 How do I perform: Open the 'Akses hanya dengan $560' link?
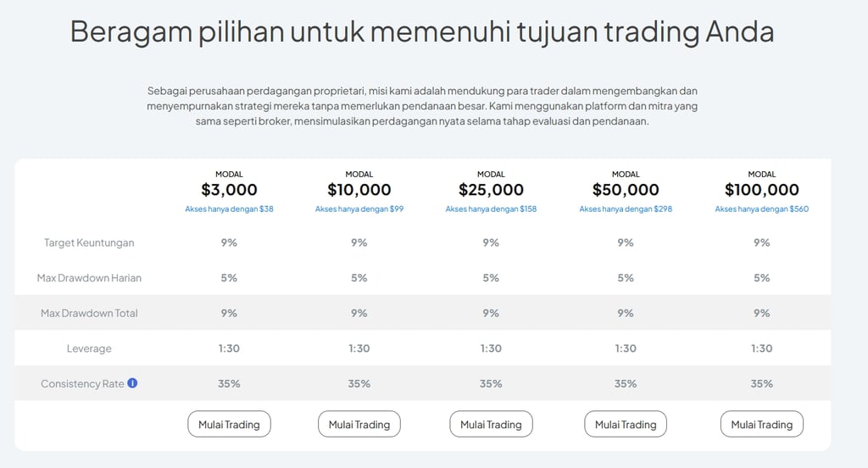(762, 209)
